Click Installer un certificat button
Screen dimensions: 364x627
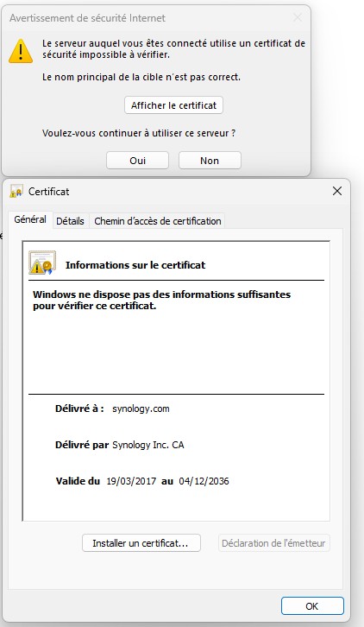tap(141, 543)
